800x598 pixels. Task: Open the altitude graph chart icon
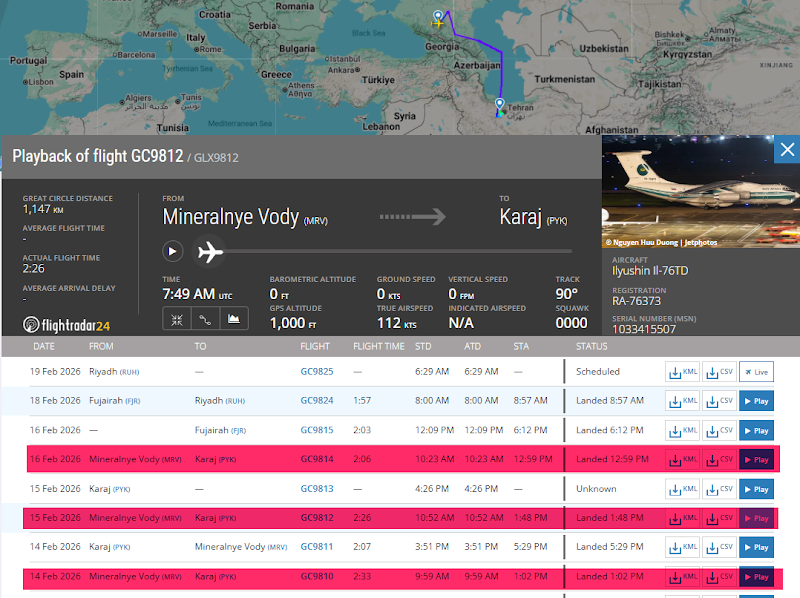coord(234,320)
